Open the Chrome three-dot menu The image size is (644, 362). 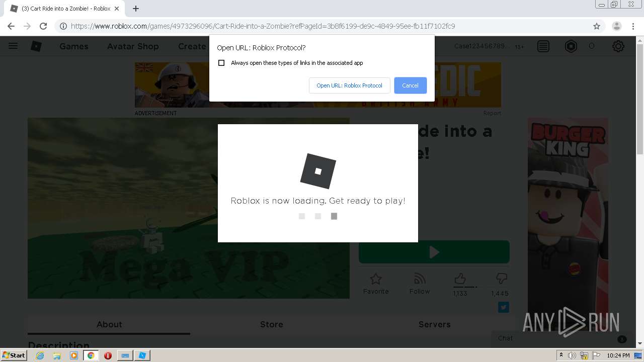(634, 26)
